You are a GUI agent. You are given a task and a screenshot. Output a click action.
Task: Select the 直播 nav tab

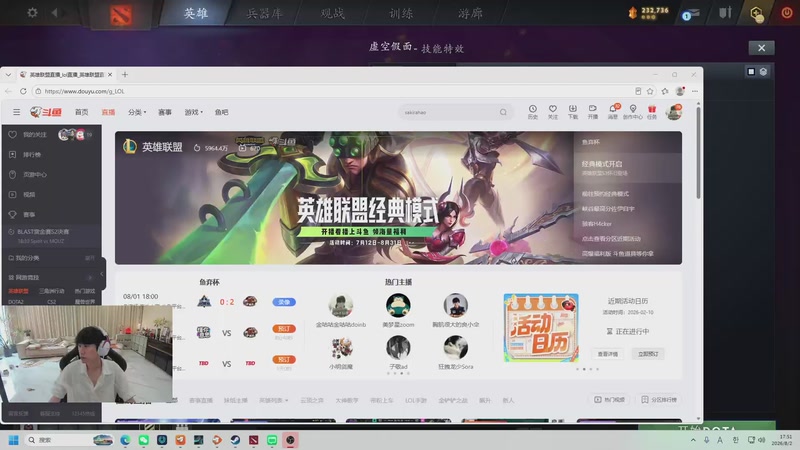108,112
